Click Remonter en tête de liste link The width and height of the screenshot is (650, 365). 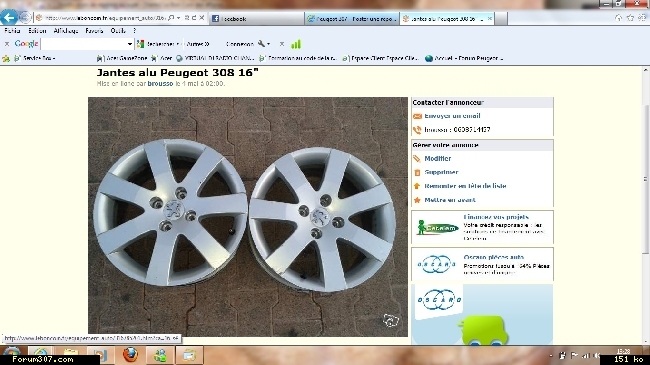pyautogui.click(x=465, y=186)
